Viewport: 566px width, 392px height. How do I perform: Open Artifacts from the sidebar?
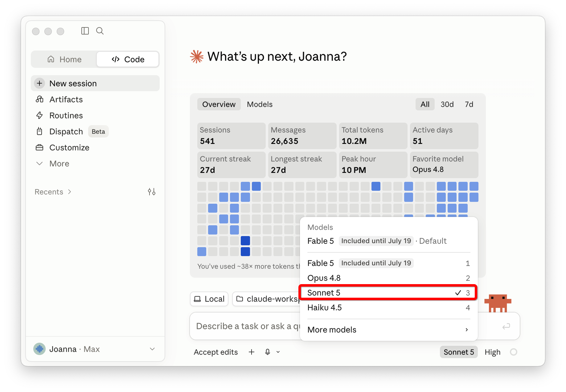pos(95,99)
